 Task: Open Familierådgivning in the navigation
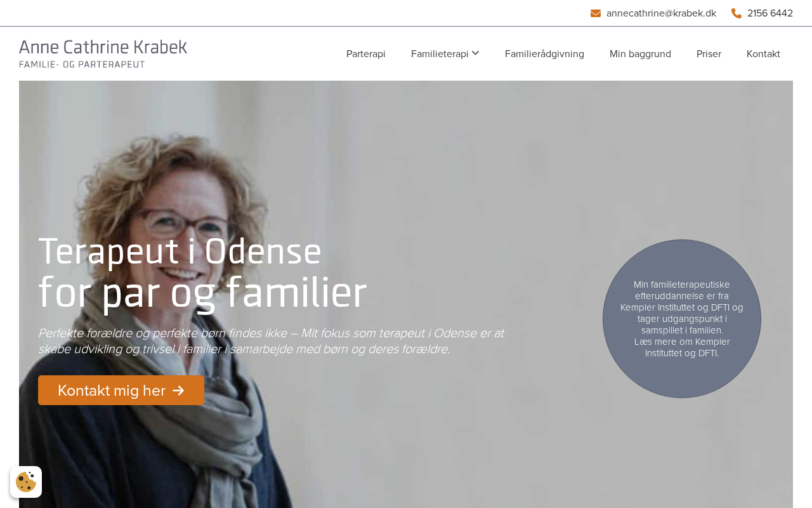pos(544,54)
